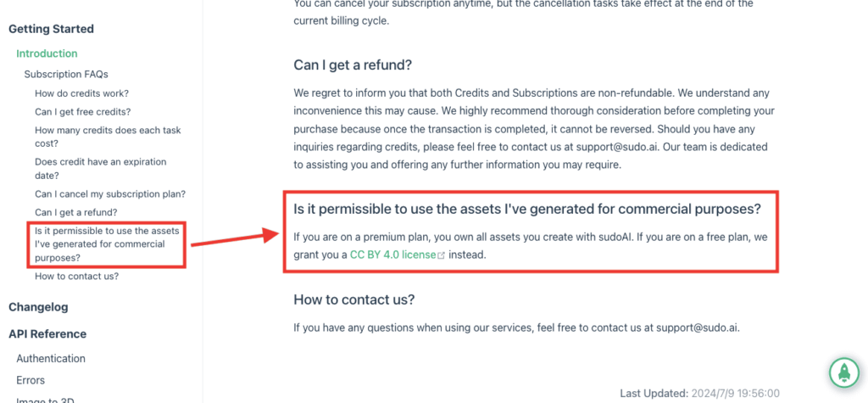Viewport: 868px width, 403px height.
Task: Go to How to contact us? sidebar link
Action: 76,276
